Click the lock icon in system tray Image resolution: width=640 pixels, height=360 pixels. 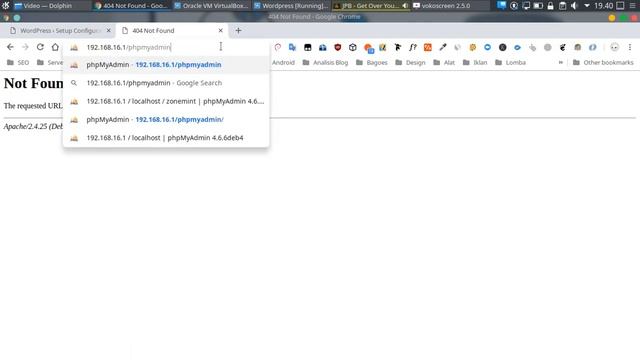(x=551, y=6)
